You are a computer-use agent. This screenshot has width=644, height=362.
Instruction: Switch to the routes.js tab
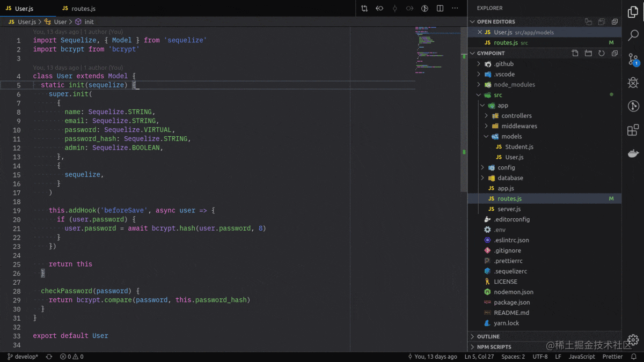78,8
